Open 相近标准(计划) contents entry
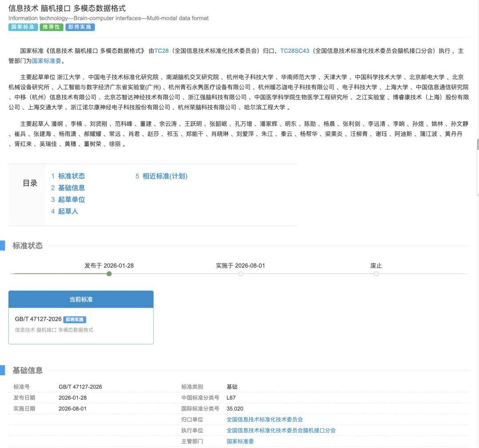Viewport: 479px width, 448px height. (x=165, y=176)
